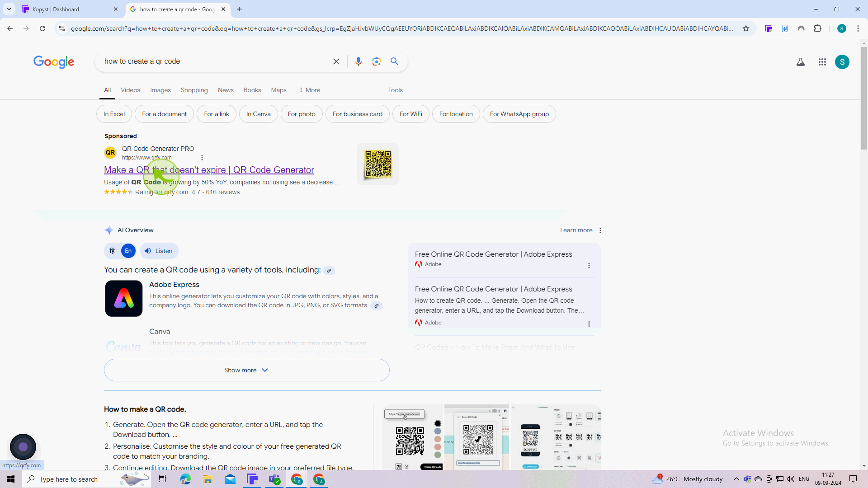Viewport: 868px width, 488px height.
Task: Open AI Overview three-dot options
Action: (x=600, y=230)
